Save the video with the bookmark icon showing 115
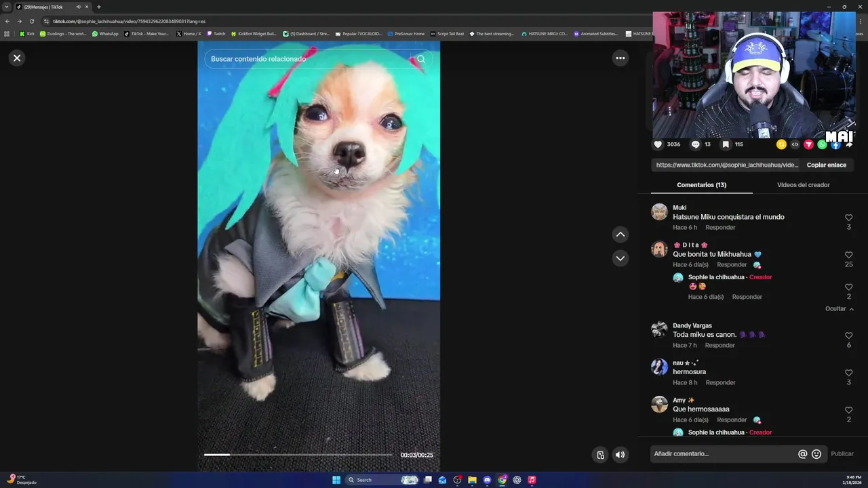 pyautogui.click(x=726, y=144)
